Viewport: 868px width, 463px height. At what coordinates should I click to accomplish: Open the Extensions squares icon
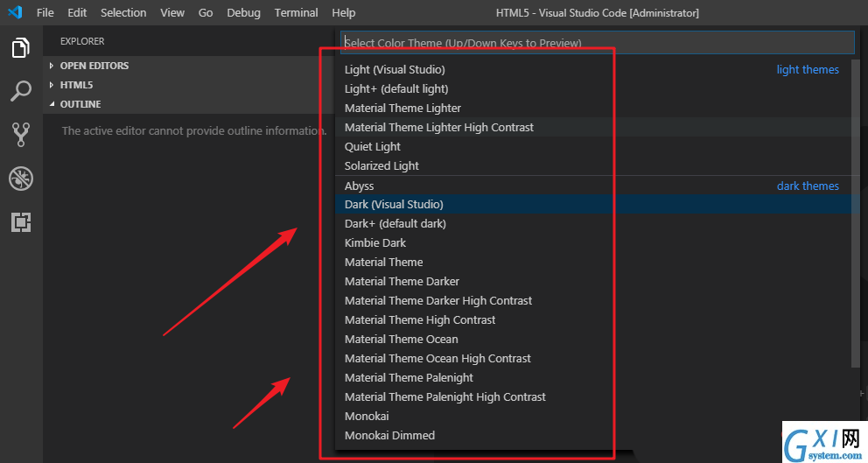21,222
